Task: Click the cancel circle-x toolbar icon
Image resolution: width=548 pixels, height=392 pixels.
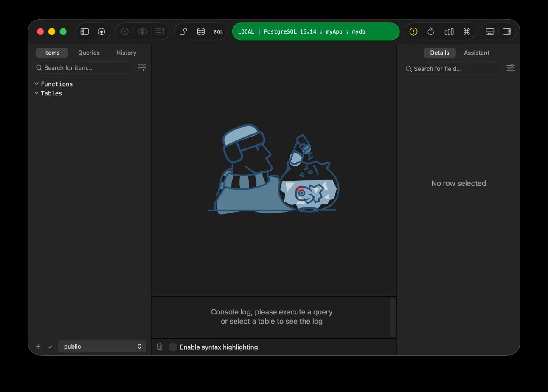Action: pos(125,31)
